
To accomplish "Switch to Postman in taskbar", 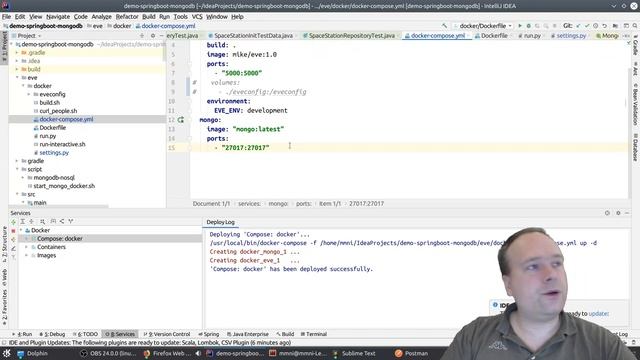I will click(x=412, y=353).
